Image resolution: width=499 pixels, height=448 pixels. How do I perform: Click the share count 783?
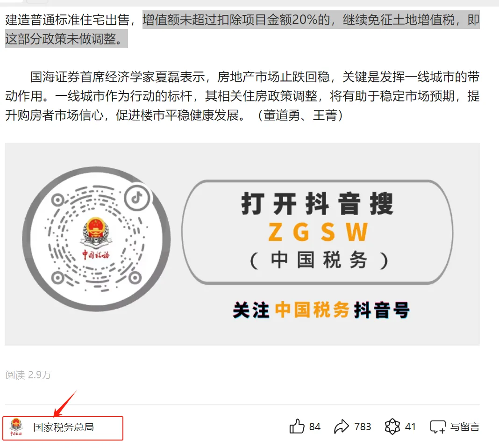point(363,426)
